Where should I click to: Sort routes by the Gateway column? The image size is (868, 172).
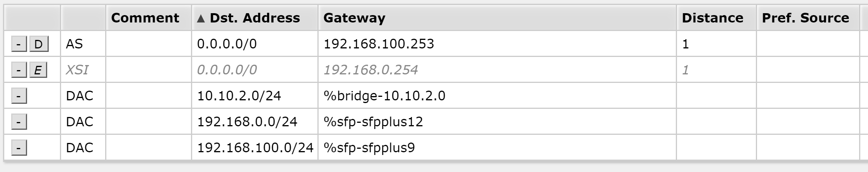pos(354,18)
